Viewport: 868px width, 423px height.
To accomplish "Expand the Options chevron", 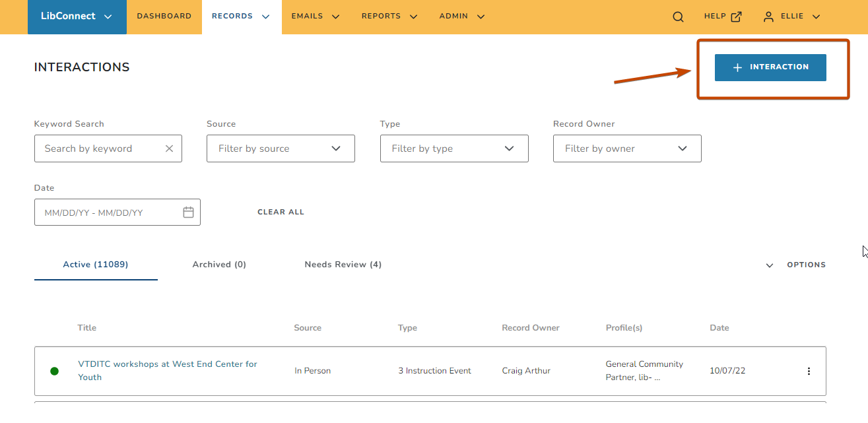I will (769, 265).
